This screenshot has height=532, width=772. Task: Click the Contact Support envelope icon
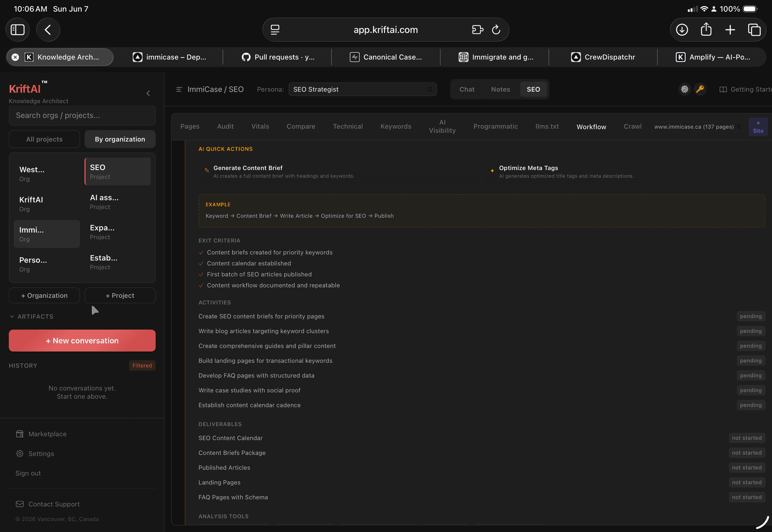click(20, 504)
